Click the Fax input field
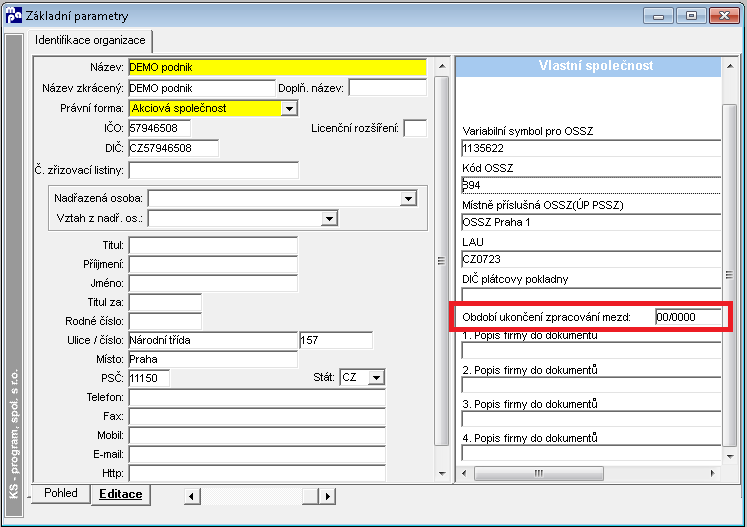This screenshot has height=527, width=747. point(257,416)
